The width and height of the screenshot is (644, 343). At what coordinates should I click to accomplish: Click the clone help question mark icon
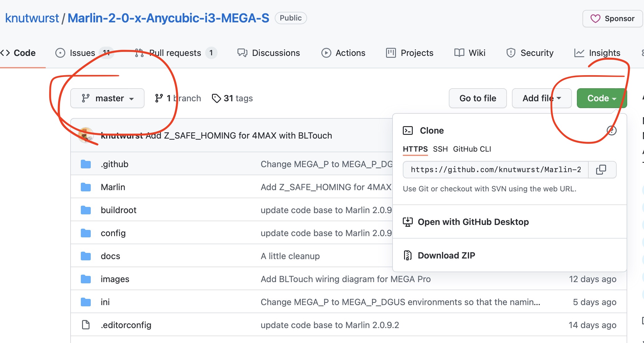(611, 130)
